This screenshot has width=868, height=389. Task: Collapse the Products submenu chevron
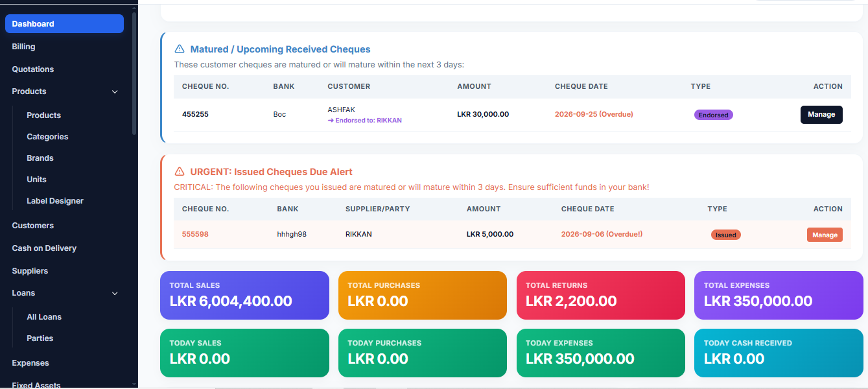pyautogui.click(x=115, y=92)
